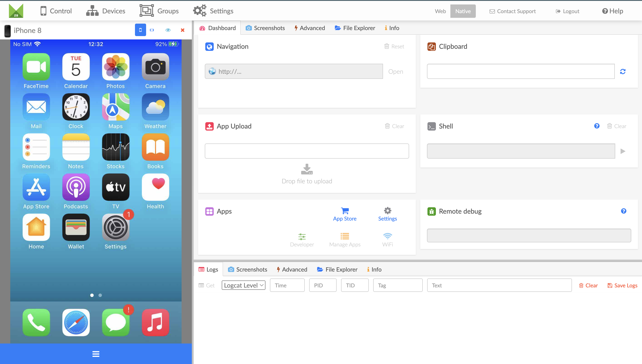Viewport: 642px width, 364px height.
Task: Open top Info tab
Action: pos(392,28)
